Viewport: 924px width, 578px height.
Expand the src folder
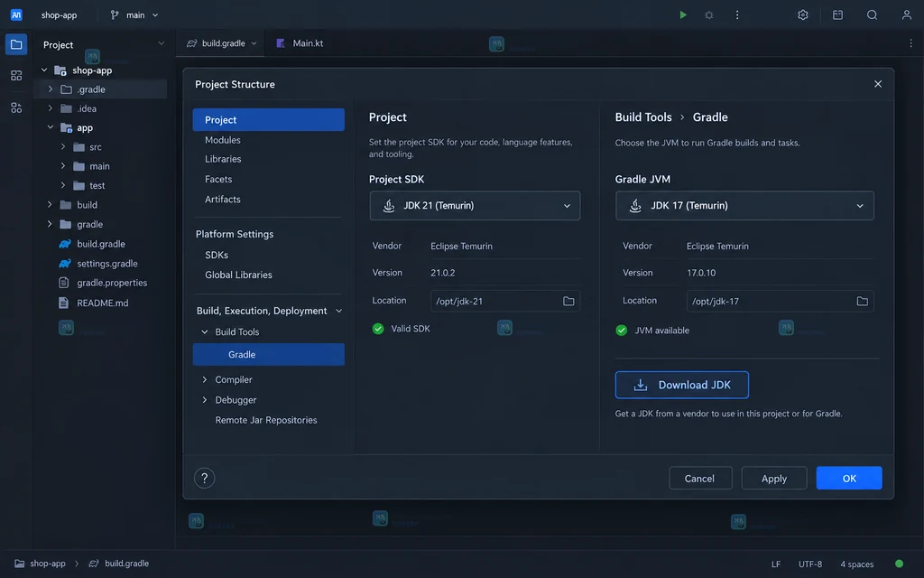click(x=63, y=147)
